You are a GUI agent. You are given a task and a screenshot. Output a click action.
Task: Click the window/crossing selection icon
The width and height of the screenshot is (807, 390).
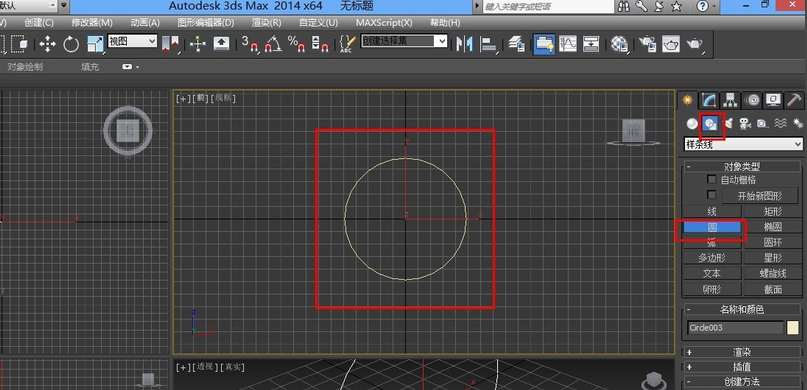click(19, 44)
